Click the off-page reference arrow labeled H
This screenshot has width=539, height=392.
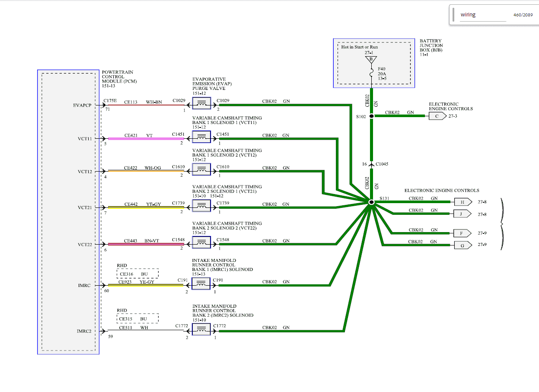pyautogui.click(x=462, y=202)
